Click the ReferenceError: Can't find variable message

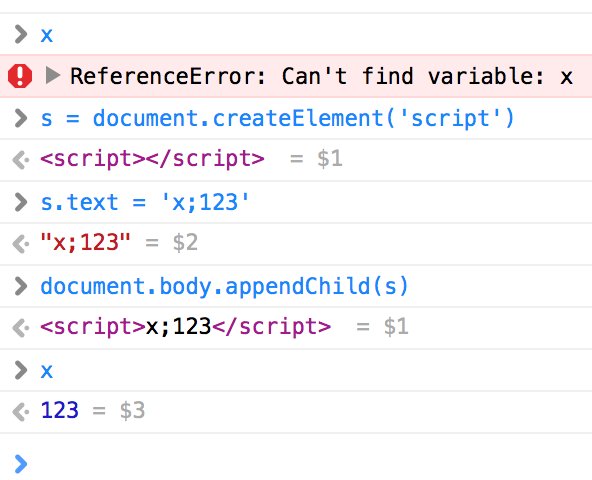tap(321, 76)
